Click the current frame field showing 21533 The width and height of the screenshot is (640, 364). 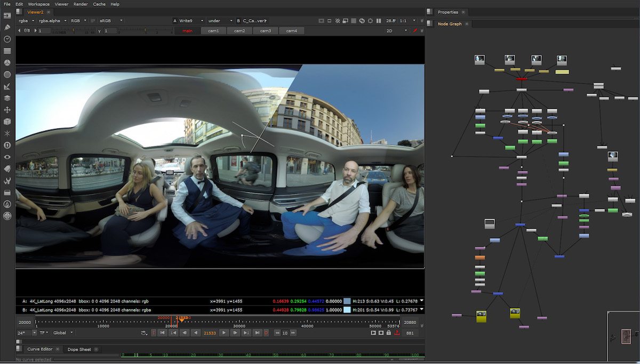[210, 333]
